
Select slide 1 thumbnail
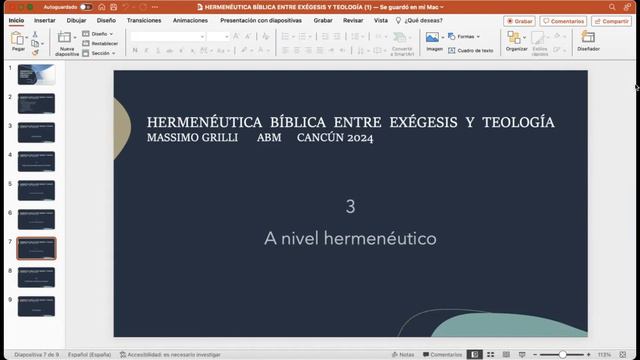36,75
